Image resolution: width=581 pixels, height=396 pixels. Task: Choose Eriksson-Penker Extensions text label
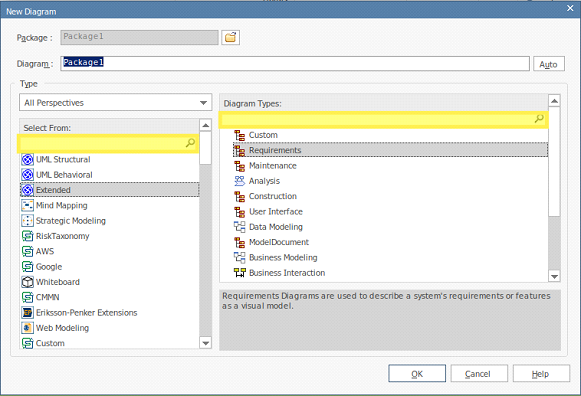87,313
